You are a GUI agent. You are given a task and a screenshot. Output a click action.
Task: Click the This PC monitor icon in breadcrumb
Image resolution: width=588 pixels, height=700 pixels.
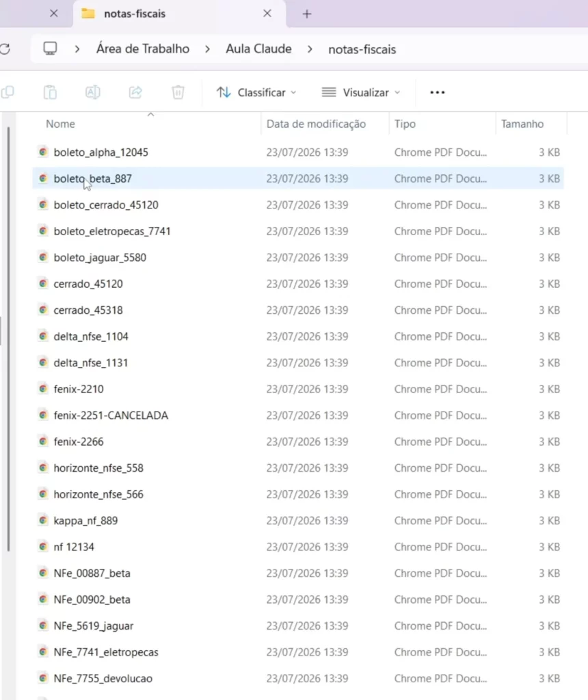coord(50,49)
